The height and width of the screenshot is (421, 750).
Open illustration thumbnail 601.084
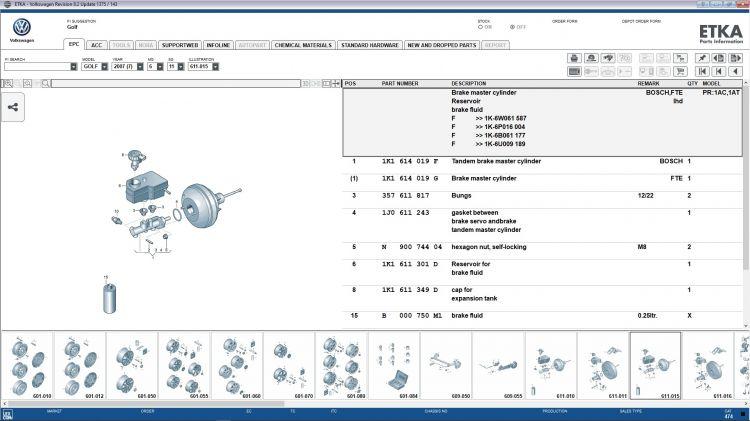(x=394, y=366)
